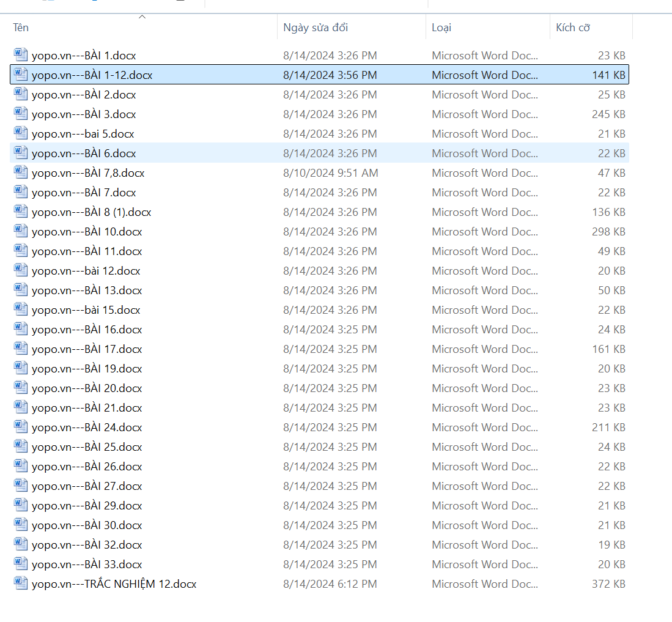Click the file name yopo.vn---bài 12.docx

[x=86, y=271]
